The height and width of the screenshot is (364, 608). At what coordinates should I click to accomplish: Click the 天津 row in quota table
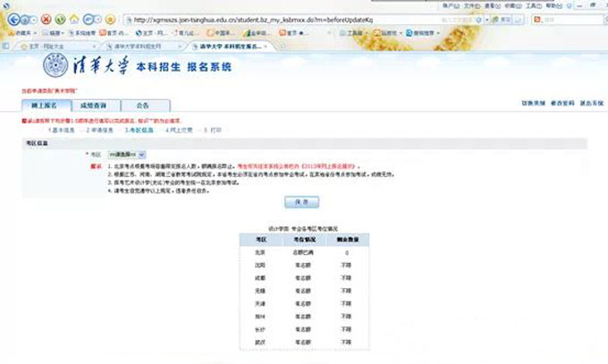click(x=304, y=304)
